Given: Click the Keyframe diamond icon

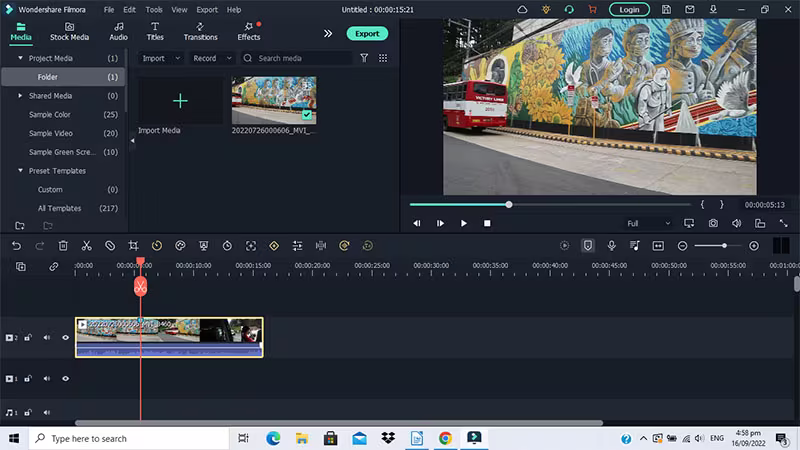Looking at the screenshot, I should pyautogui.click(x=274, y=246).
